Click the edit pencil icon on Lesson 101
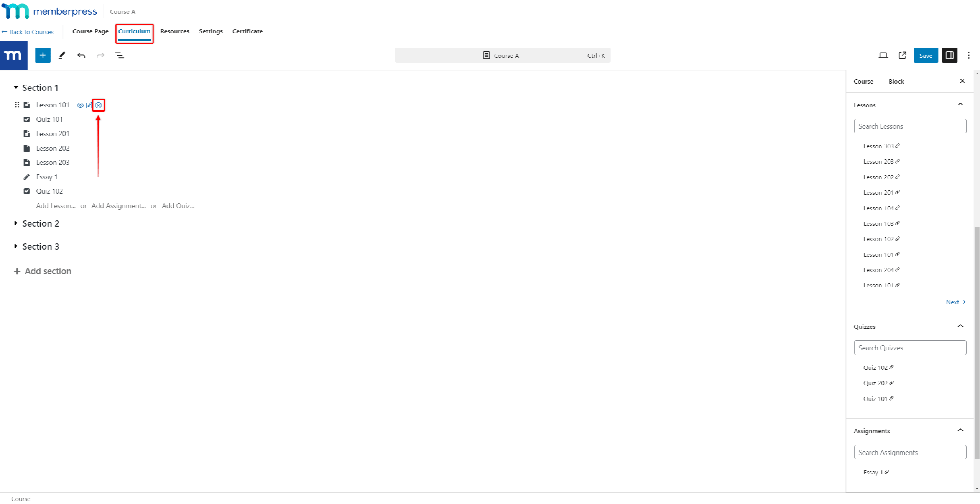The width and height of the screenshot is (980, 504). [89, 105]
